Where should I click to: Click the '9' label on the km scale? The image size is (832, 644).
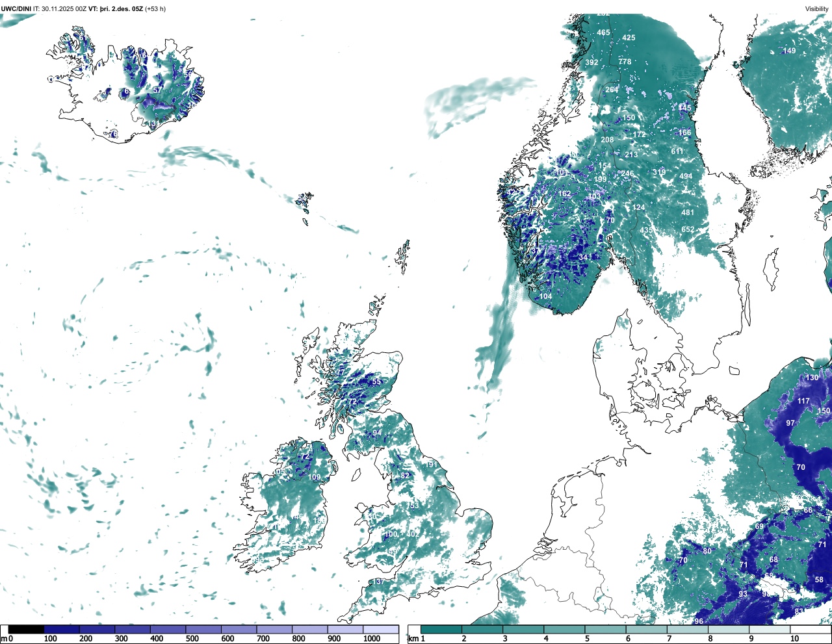click(x=751, y=639)
